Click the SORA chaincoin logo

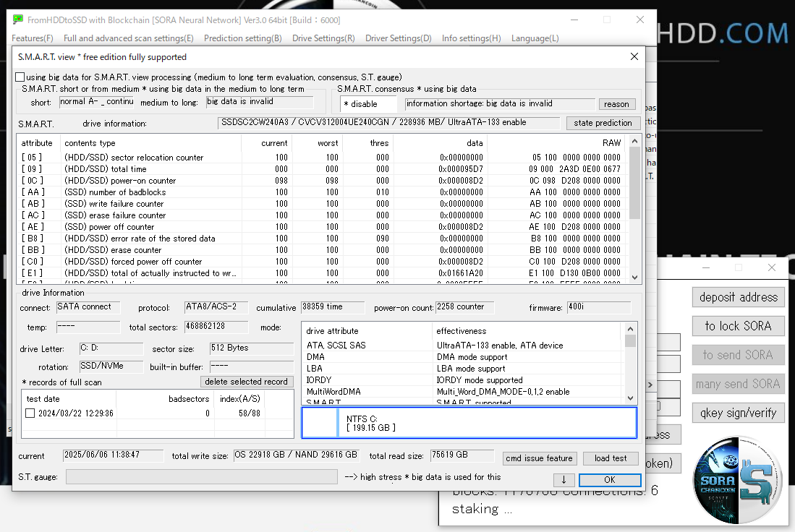(737, 479)
